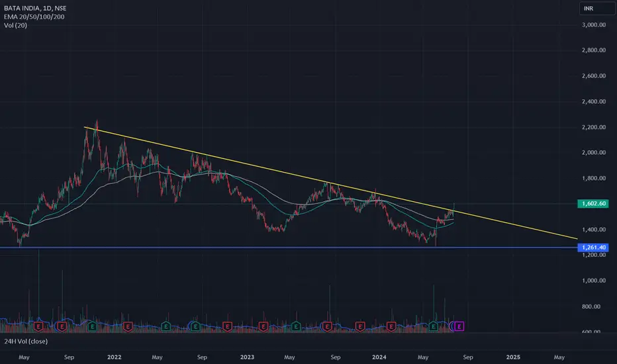Click the 2,000.00 price axis label
This screenshot has width=617, height=364.
tap(594, 152)
